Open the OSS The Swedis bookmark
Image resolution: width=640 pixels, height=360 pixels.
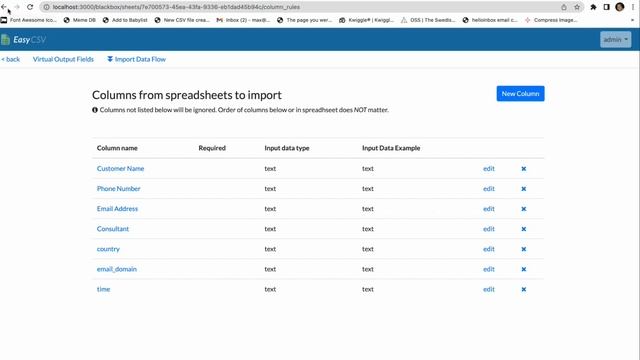coord(428,20)
